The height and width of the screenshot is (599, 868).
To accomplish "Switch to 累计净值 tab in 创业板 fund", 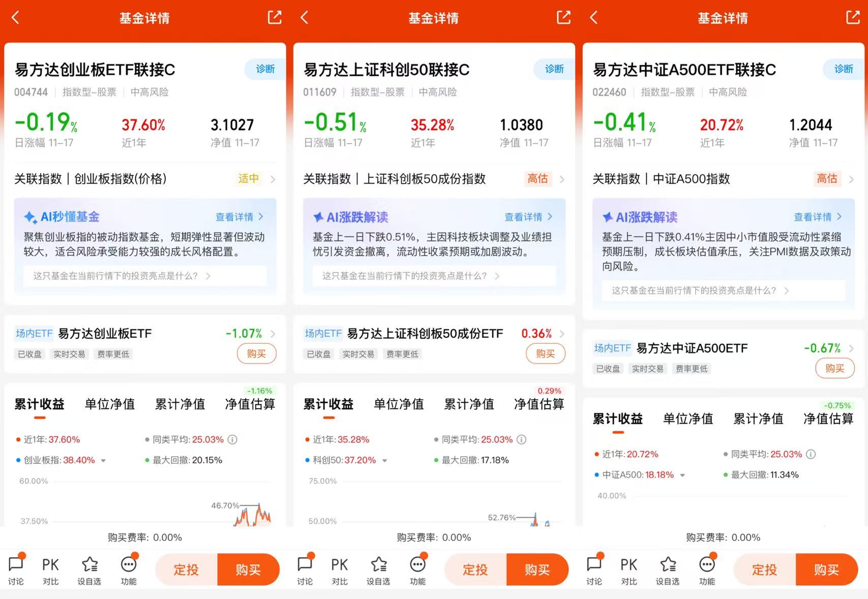I will [x=180, y=404].
